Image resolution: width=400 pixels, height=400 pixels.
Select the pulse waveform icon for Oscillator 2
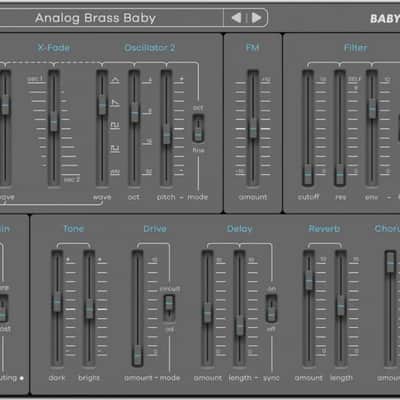pyautogui.click(x=115, y=149)
